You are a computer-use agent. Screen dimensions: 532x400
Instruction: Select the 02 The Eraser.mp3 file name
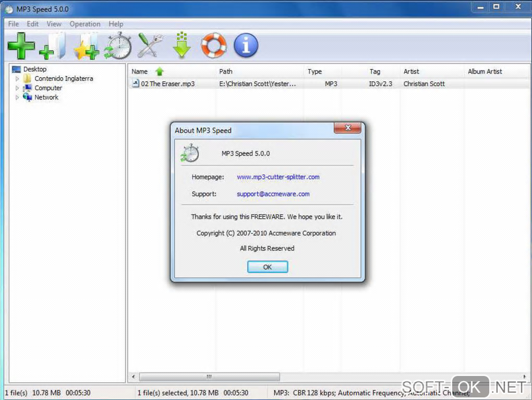(167, 84)
